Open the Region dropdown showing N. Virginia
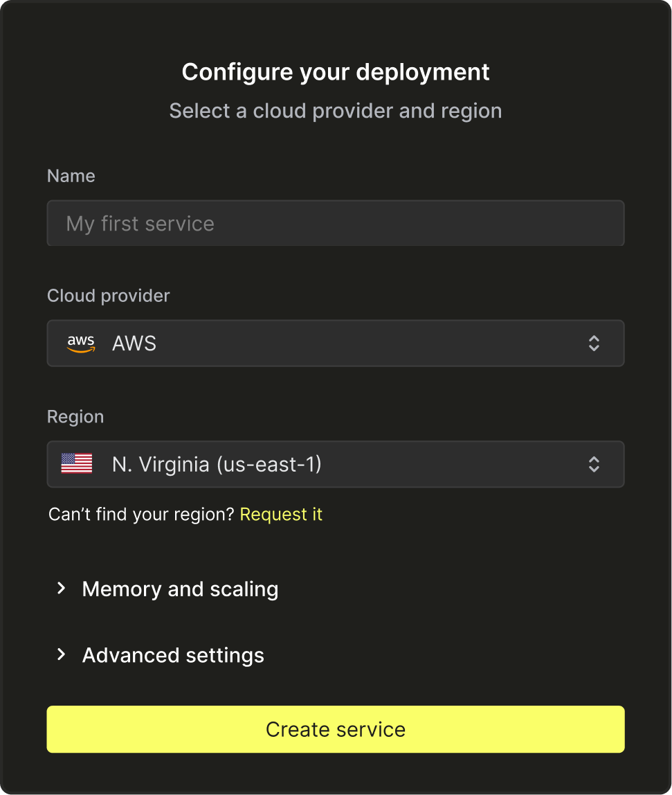The image size is (672, 795). click(x=336, y=464)
